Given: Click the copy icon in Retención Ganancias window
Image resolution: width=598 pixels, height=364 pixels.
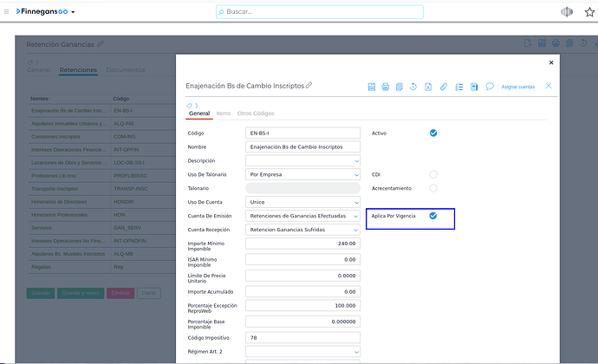Looking at the screenshot, I should point(569,43).
